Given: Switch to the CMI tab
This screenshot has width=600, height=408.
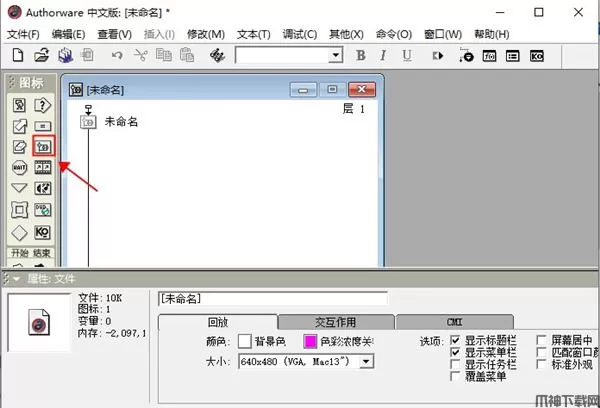Looking at the screenshot, I should click(x=455, y=322).
